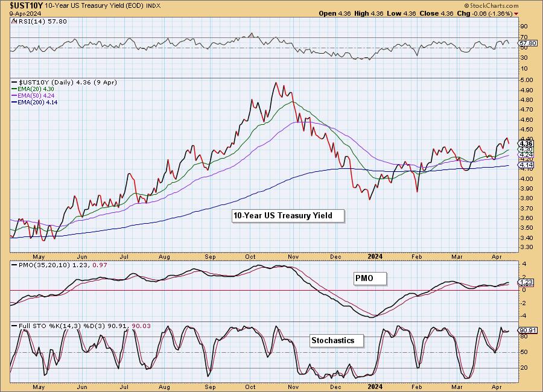This screenshot has width=543, height=392.
Task: Click the 4.14 EMA(200) price tag
Action: pos(526,165)
